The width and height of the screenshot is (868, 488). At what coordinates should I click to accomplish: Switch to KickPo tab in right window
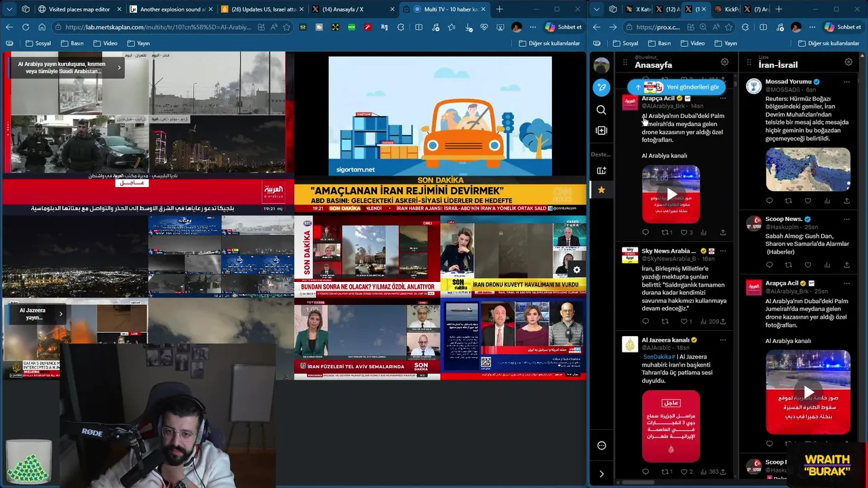coord(728,9)
